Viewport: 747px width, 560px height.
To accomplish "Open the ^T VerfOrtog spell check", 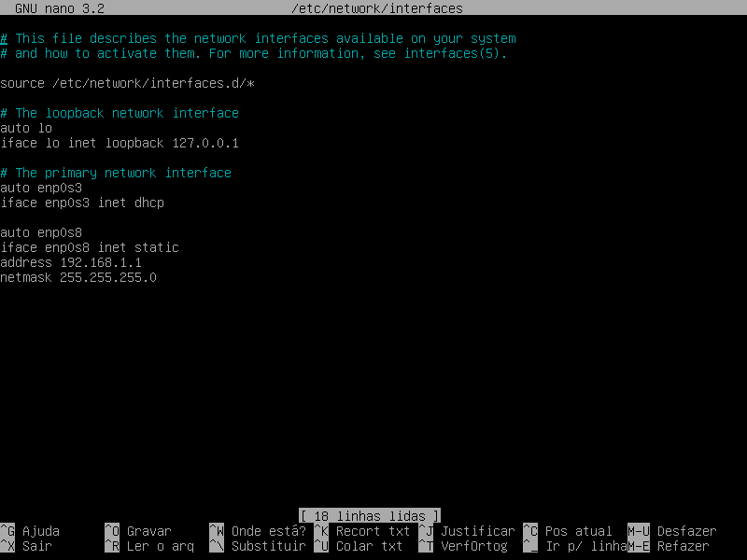I will point(463,546).
